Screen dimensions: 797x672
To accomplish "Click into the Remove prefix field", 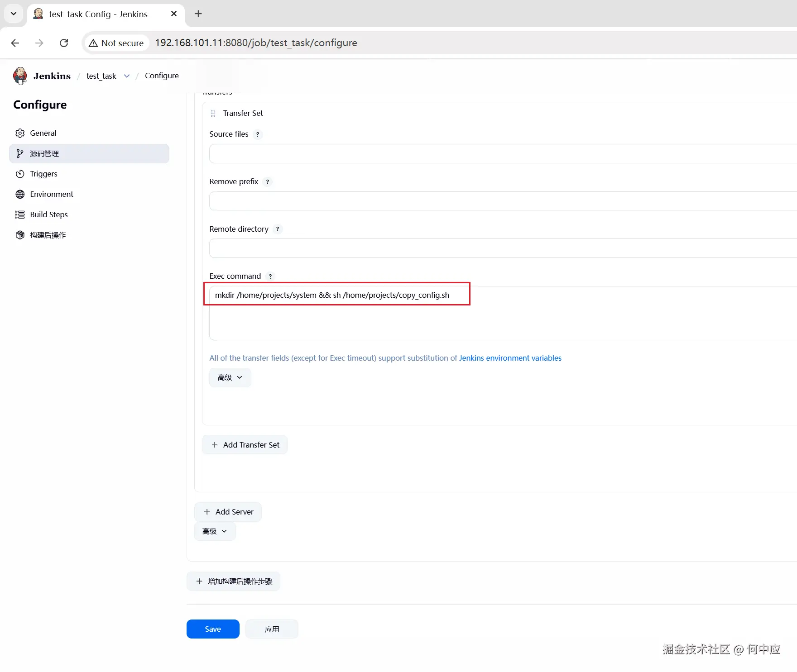I will tap(503, 201).
